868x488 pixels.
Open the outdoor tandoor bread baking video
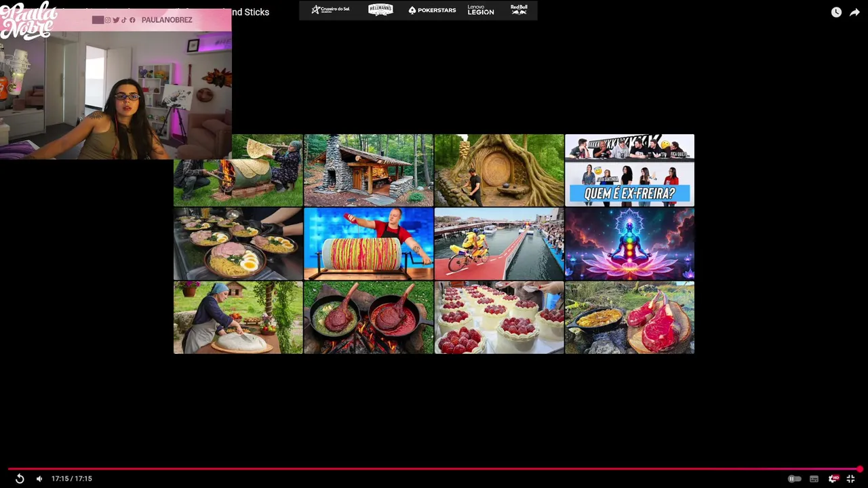pyautogui.click(x=238, y=170)
